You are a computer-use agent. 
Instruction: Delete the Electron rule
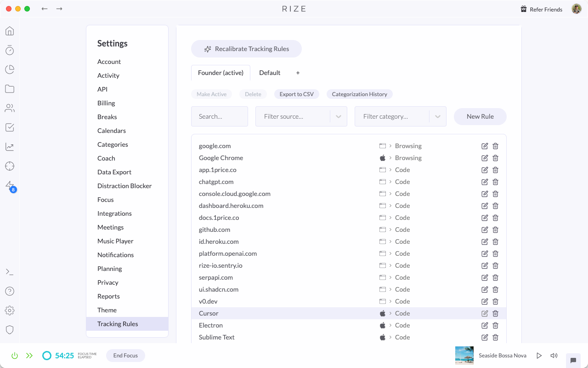[x=496, y=325]
